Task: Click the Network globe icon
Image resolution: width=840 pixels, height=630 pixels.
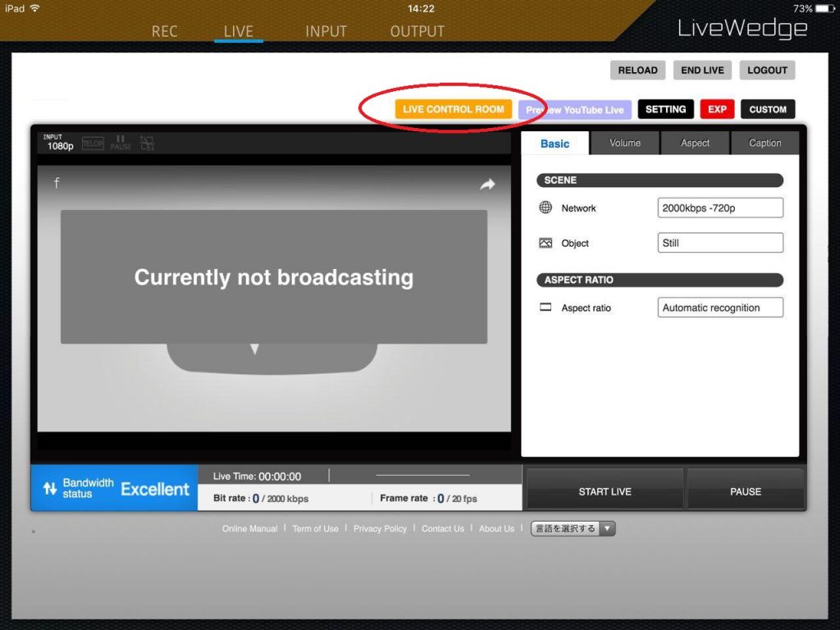Action: click(546, 208)
